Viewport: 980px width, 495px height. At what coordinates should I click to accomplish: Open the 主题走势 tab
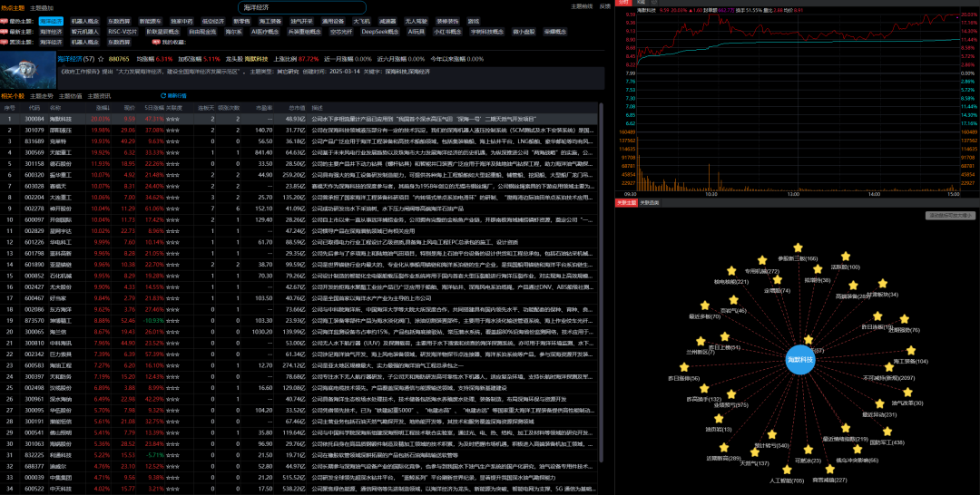tap(41, 96)
